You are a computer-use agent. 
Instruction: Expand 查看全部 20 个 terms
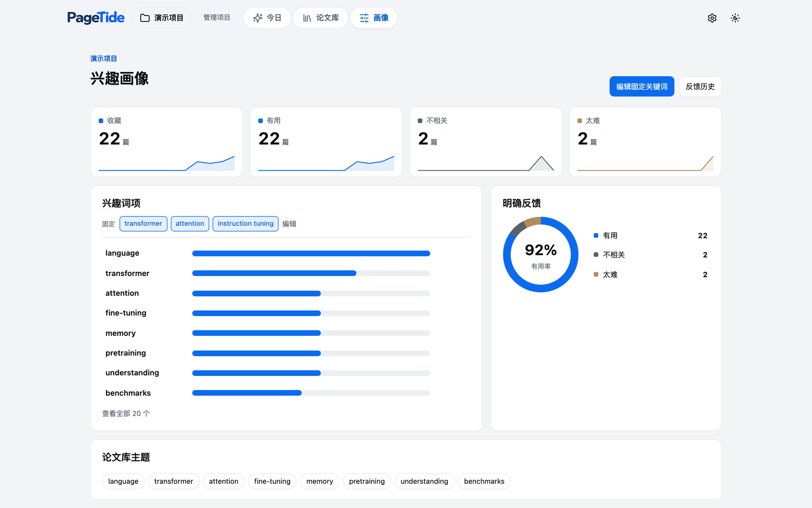tap(126, 414)
